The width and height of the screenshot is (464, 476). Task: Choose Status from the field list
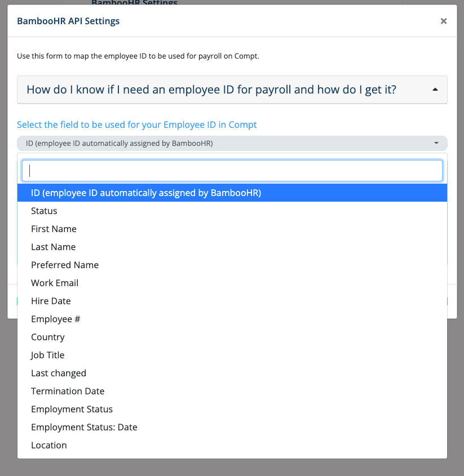[44, 211]
